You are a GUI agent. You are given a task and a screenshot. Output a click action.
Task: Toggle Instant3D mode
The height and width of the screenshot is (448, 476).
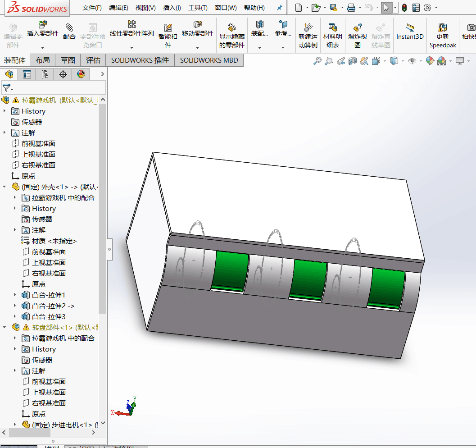pos(410,32)
